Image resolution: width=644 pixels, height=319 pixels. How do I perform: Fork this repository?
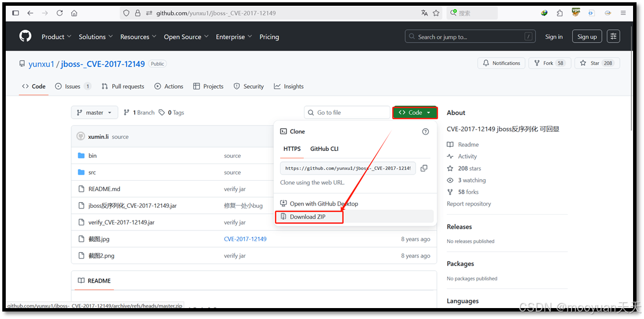(x=550, y=63)
